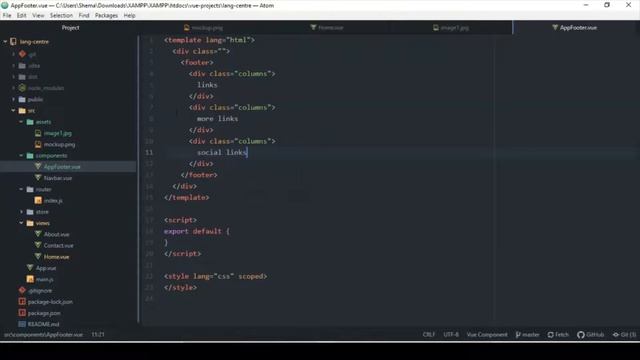Collapse the assets folder arrow
Image resolution: width=640 pixels, height=360 pixels.
click(x=21, y=122)
